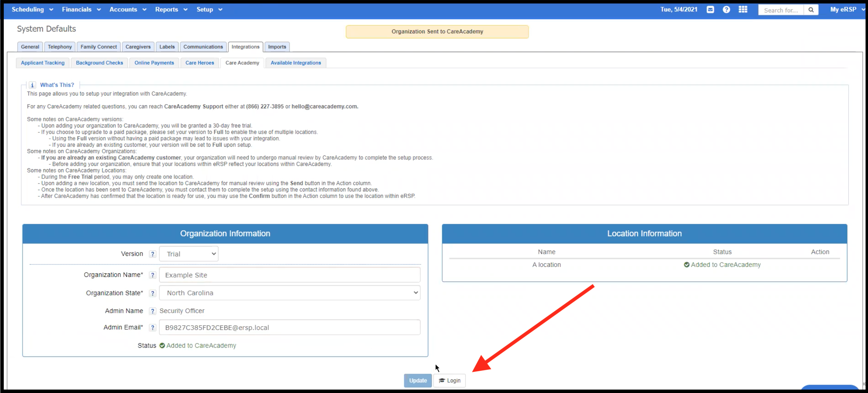Click the Organization Sent to CareAcademy banner
The height and width of the screenshot is (393, 868).
pyautogui.click(x=437, y=32)
